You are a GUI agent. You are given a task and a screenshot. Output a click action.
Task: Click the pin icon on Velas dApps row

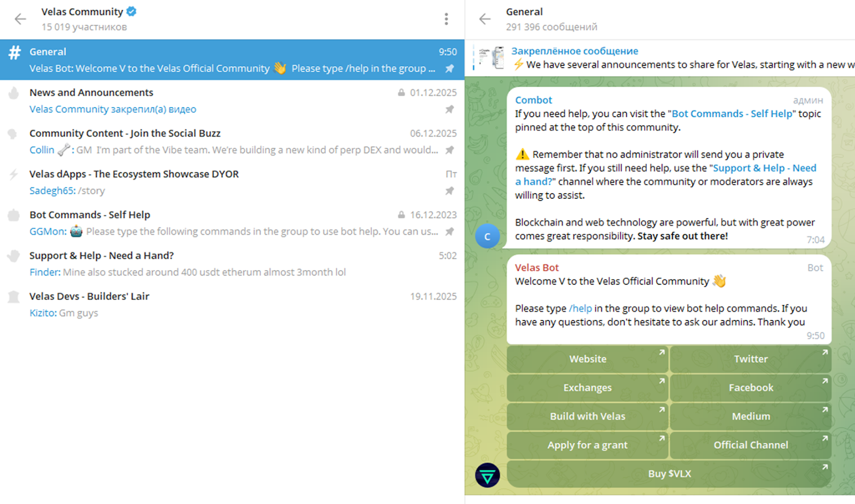coord(450,191)
